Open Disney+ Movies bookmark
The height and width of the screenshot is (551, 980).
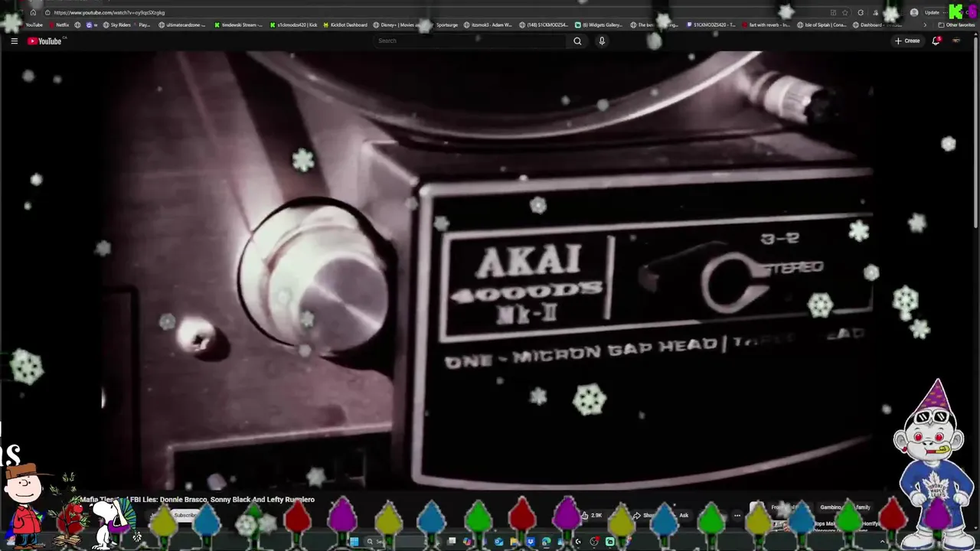[397, 24]
